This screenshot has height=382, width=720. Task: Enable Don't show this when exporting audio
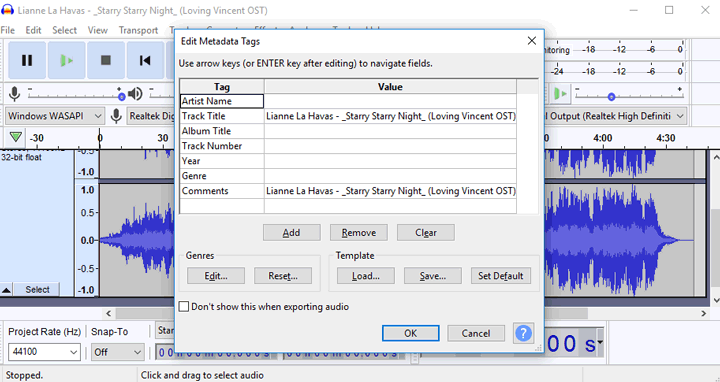tap(184, 306)
